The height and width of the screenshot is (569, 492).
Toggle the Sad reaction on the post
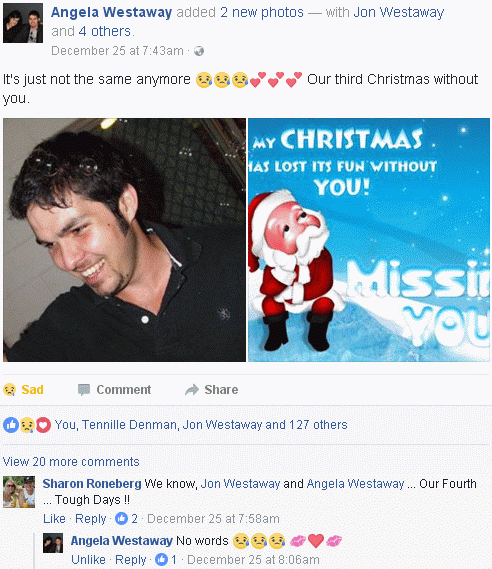(24, 390)
